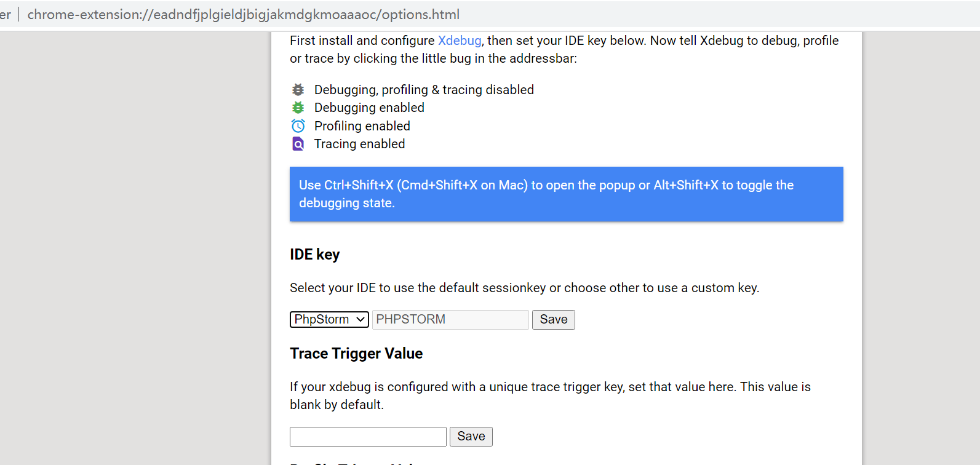Click the tracing disabled description text
Viewport: 980px width, 465px height.
(x=424, y=90)
